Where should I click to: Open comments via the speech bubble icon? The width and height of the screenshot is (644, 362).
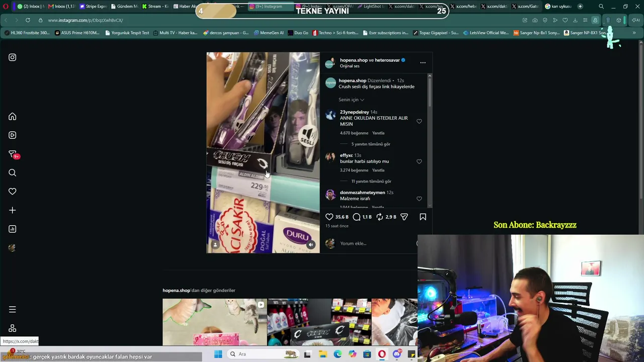[357, 217]
